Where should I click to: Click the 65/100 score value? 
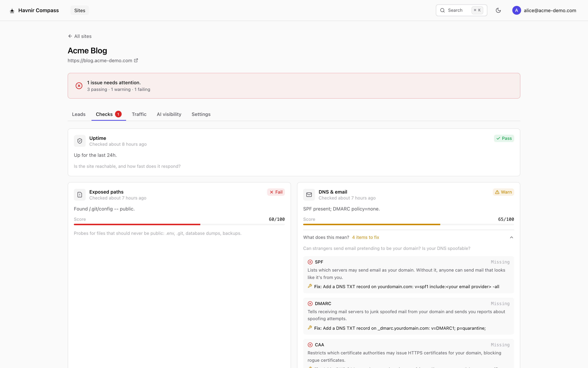tap(506, 219)
